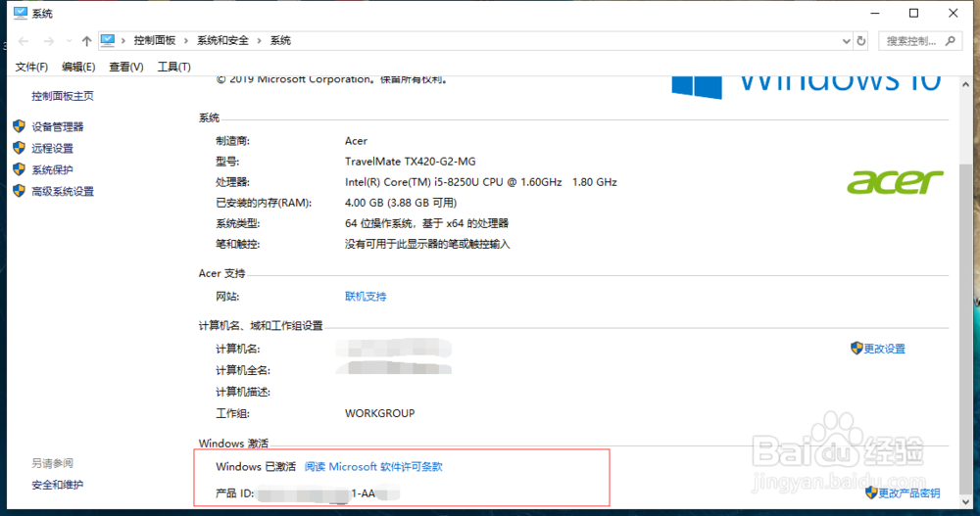Click the TravelMate TX420-G2-MG model text
This screenshot has height=516, width=980.
pos(410,162)
